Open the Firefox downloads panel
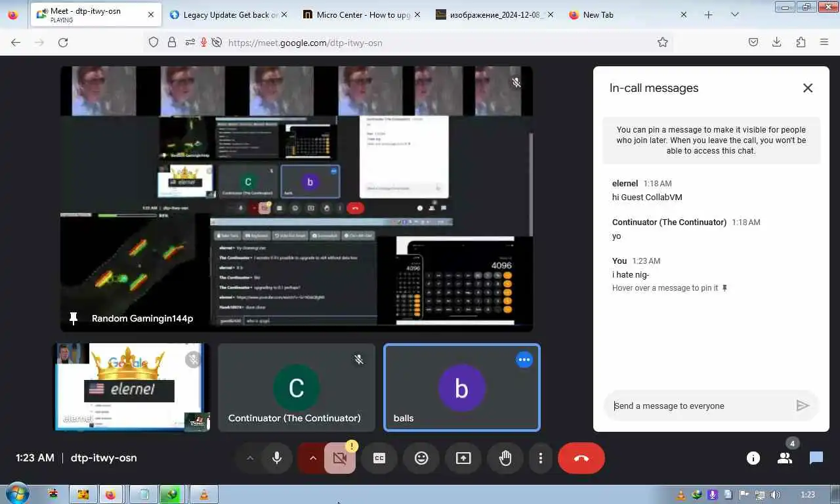Viewport: 840px width, 504px height. (x=777, y=42)
